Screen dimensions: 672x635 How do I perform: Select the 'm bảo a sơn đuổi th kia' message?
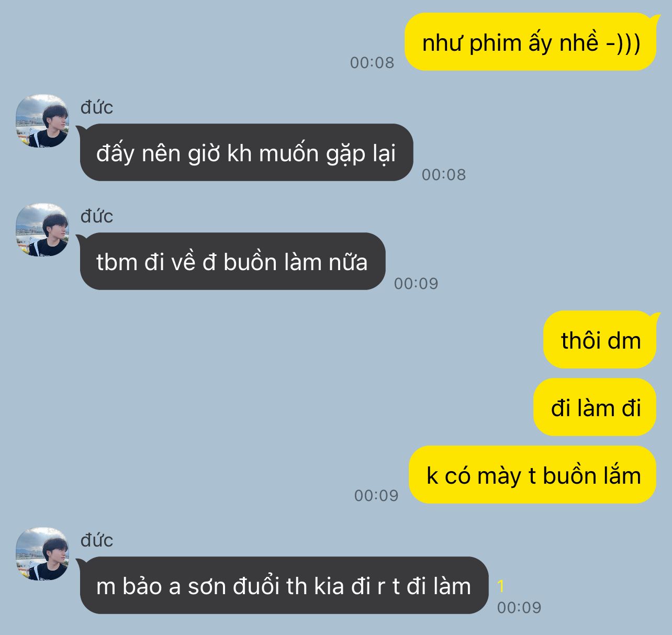[284, 585]
